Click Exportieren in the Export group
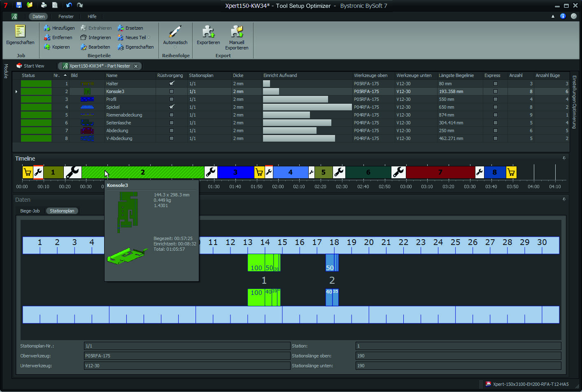 [x=208, y=35]
